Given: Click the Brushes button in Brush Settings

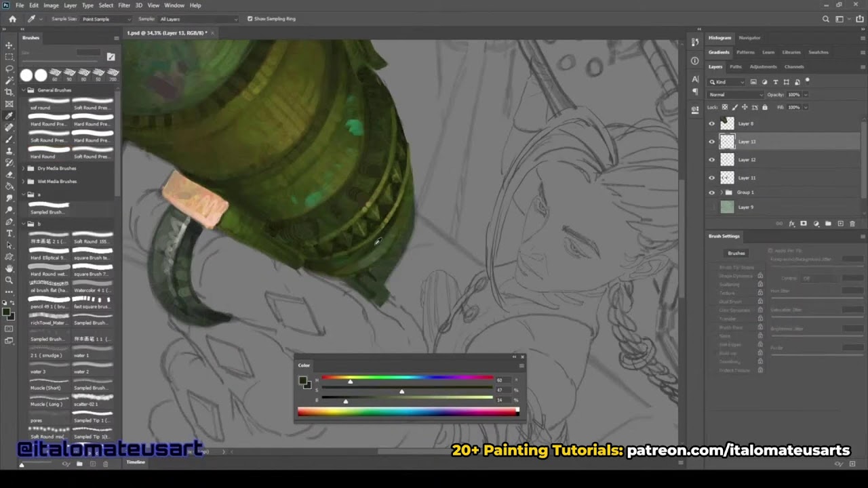Looking at the screenshot, I should point(736,253).
